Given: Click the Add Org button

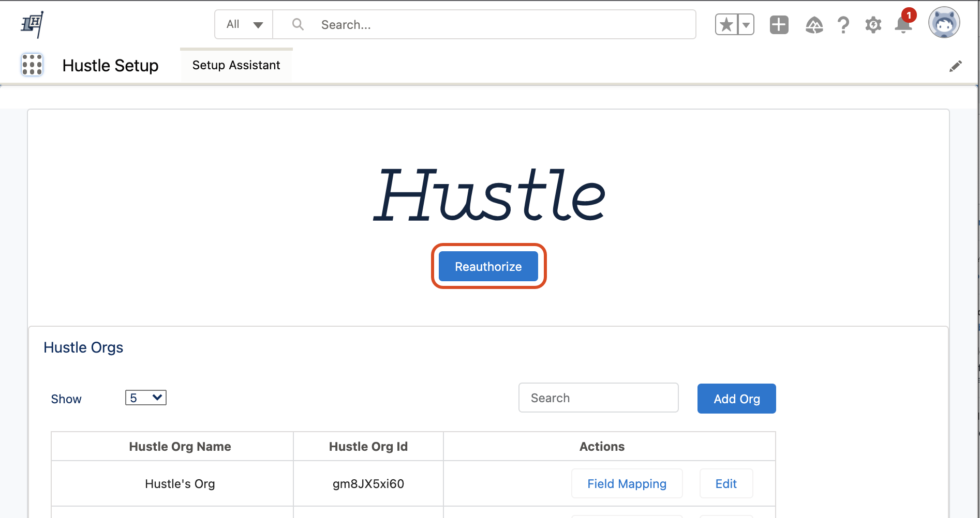Looking at the screenshot, I should coord(737,399).
